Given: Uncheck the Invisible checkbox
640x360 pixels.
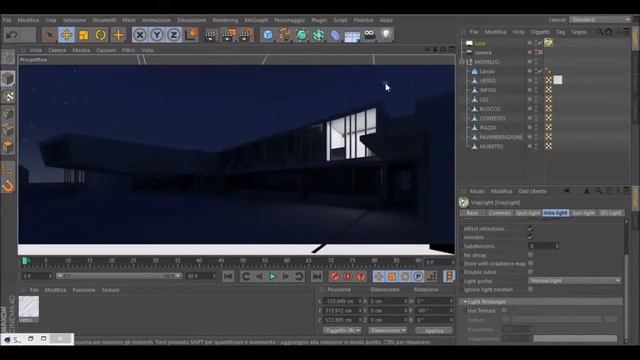Looking at the screenshot, I should pos(530,237).
